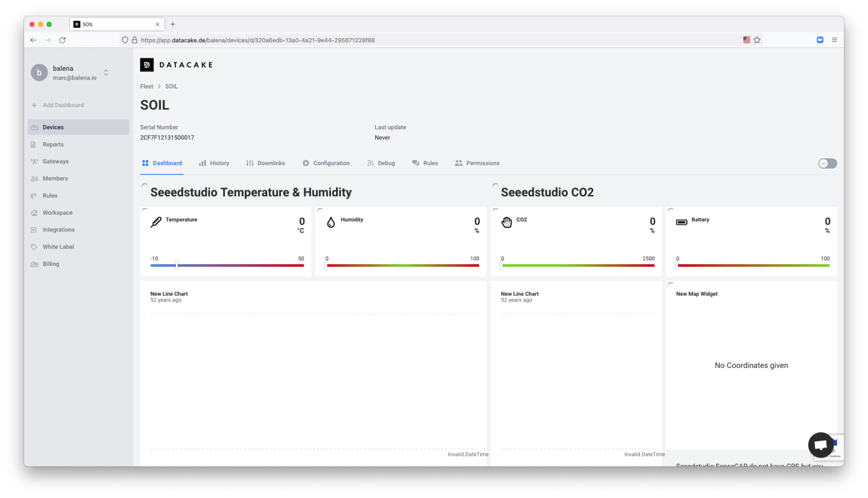Toggle the developer code switch
Viewport: 868px width, 498px height.
click(x=827, y=163)
